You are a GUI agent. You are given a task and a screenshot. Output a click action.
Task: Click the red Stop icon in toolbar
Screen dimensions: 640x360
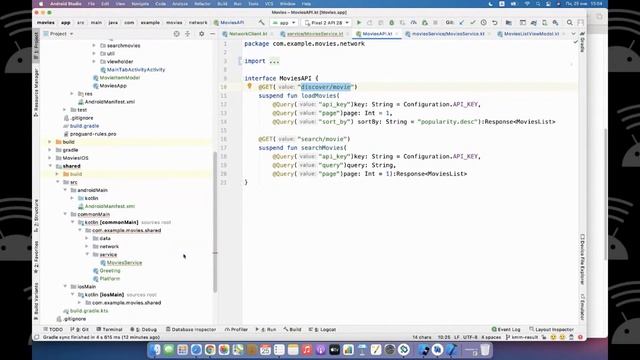(436, 22)
